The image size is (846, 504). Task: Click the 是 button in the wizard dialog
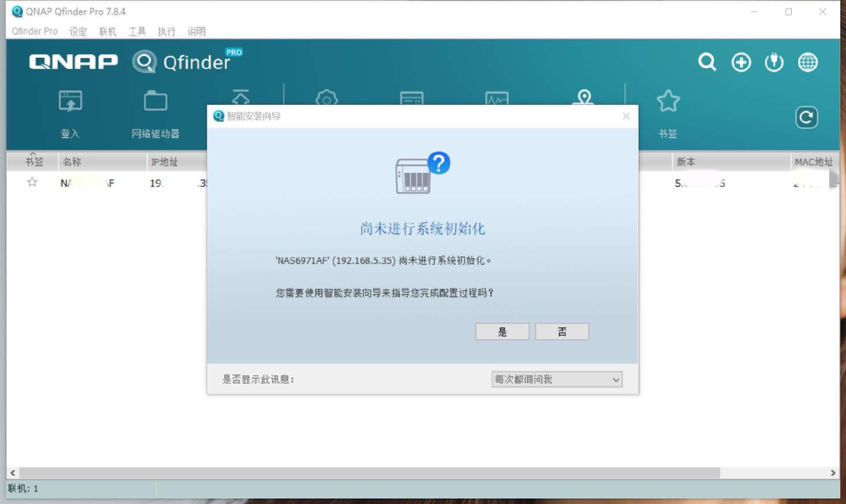click(502, 331)
